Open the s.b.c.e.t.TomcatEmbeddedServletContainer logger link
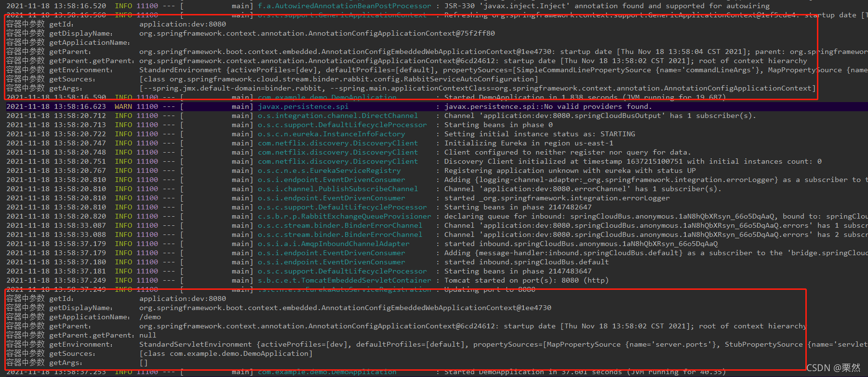 pos(345,280)
